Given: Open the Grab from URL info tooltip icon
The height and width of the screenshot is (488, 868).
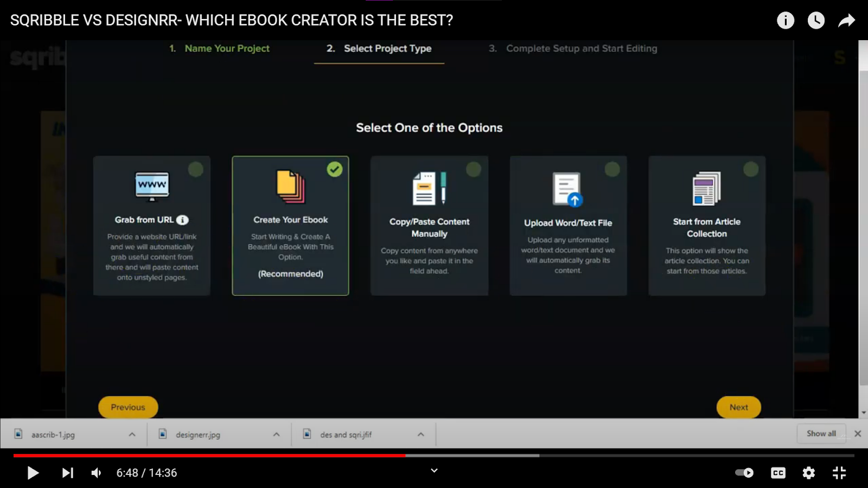Looking at the screenshot, I should (x=183, y=220).
